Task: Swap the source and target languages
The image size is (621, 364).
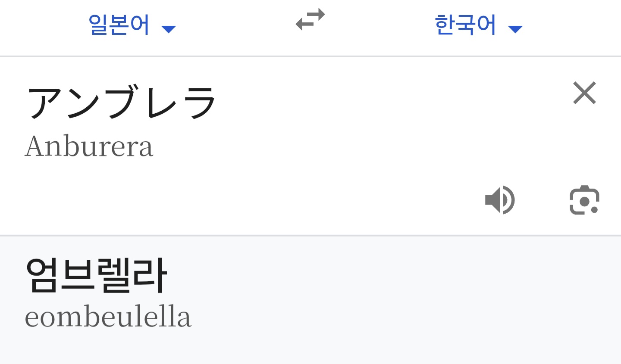Action: (x=310, y=20)
